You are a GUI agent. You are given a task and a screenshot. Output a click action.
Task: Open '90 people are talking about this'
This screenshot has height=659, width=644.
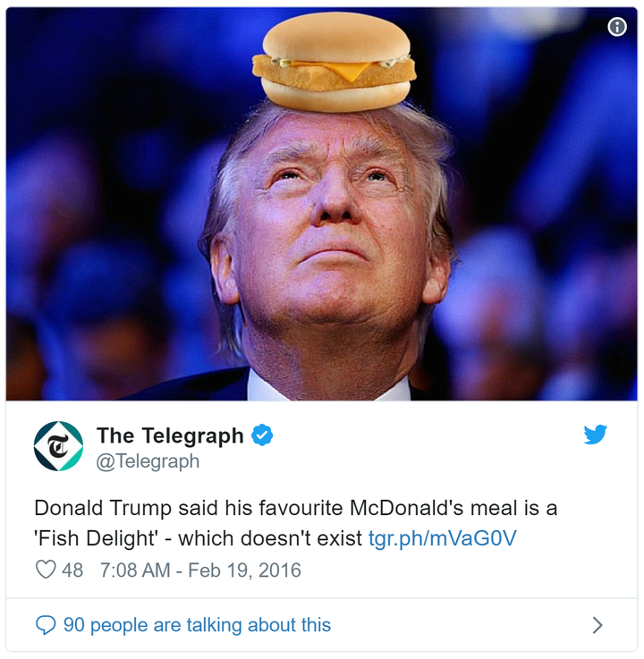pos(197,625)
